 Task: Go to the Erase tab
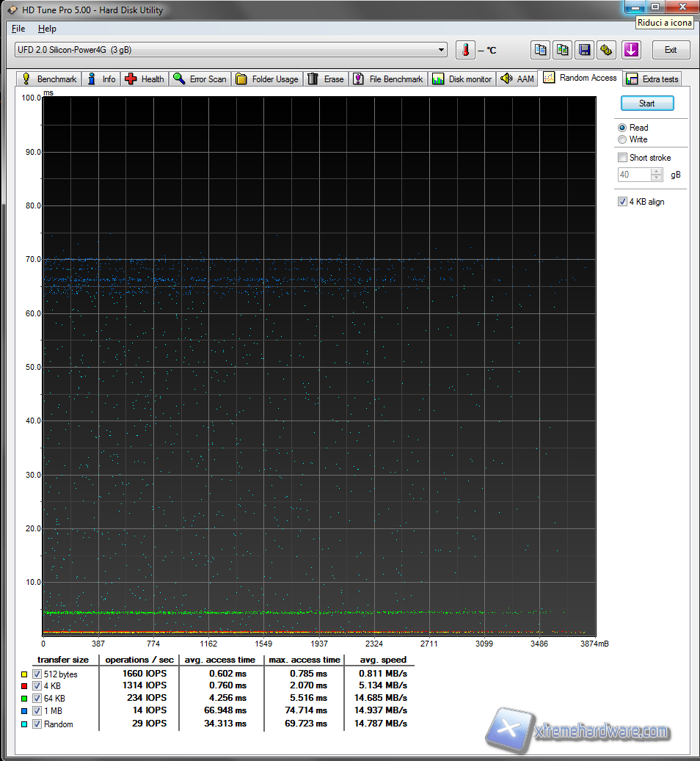[x=326, y=79]
